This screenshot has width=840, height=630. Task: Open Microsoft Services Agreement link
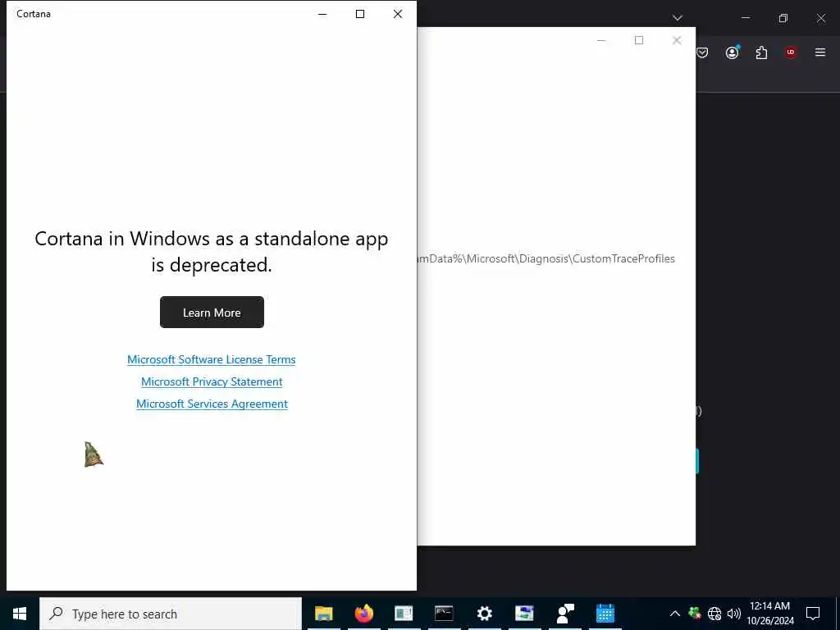point(212,404)
